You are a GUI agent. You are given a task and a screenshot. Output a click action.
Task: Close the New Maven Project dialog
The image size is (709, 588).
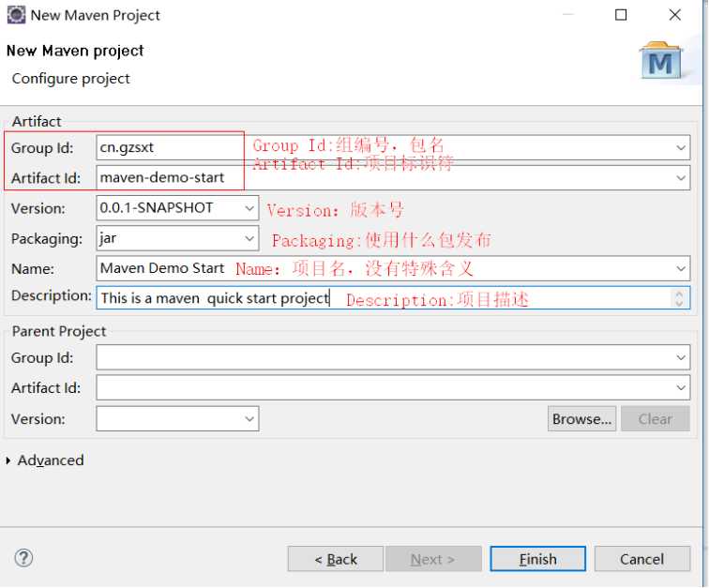point(674,15)
